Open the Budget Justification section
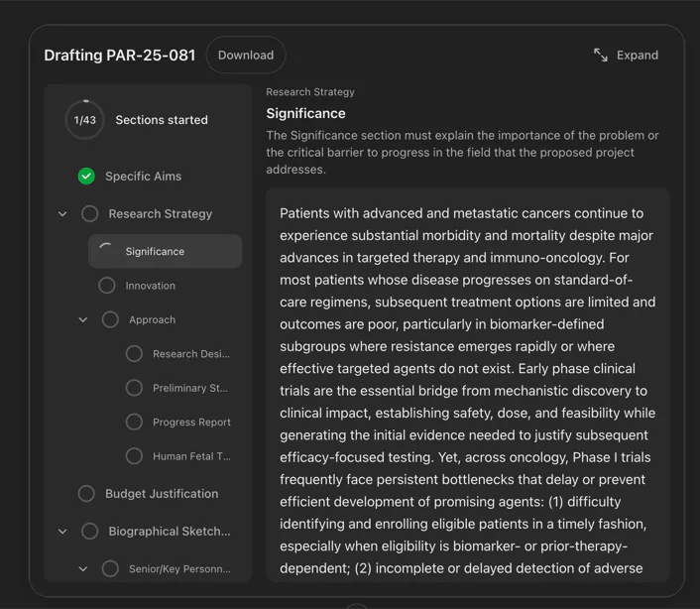 tap(162, 494)
